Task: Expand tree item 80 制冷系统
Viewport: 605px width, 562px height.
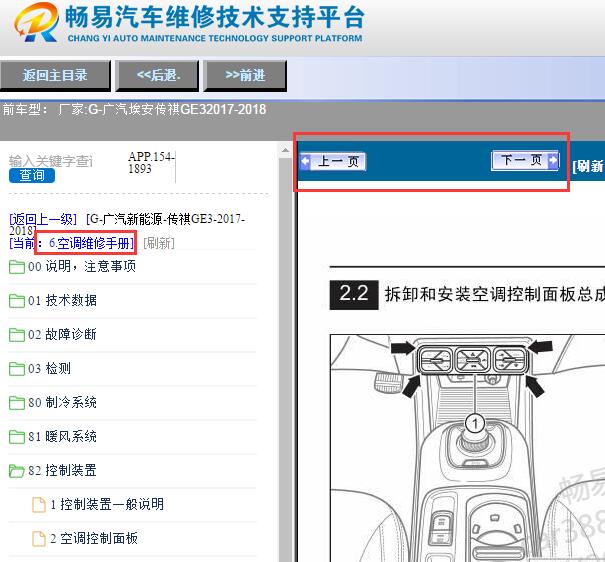Action: tap(62, 402)
